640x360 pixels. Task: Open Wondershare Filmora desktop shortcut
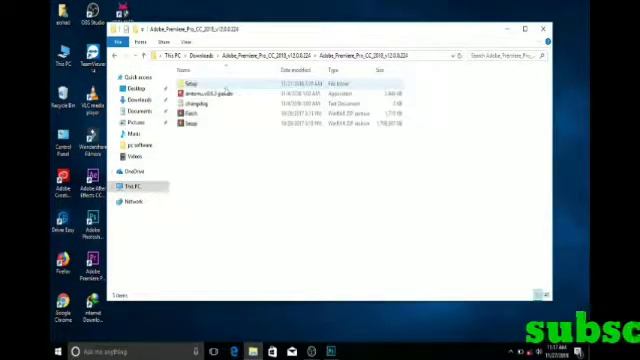pos(93,142)
